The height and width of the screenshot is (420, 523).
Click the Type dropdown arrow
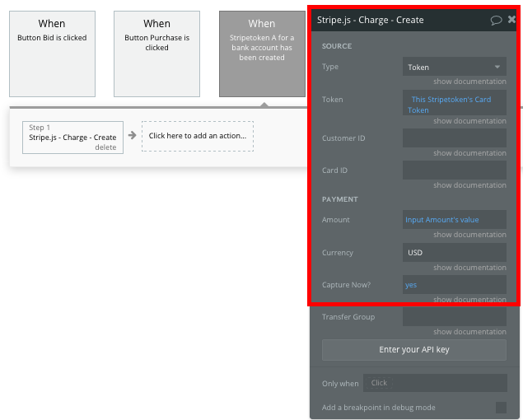click(x=497, y=67)
